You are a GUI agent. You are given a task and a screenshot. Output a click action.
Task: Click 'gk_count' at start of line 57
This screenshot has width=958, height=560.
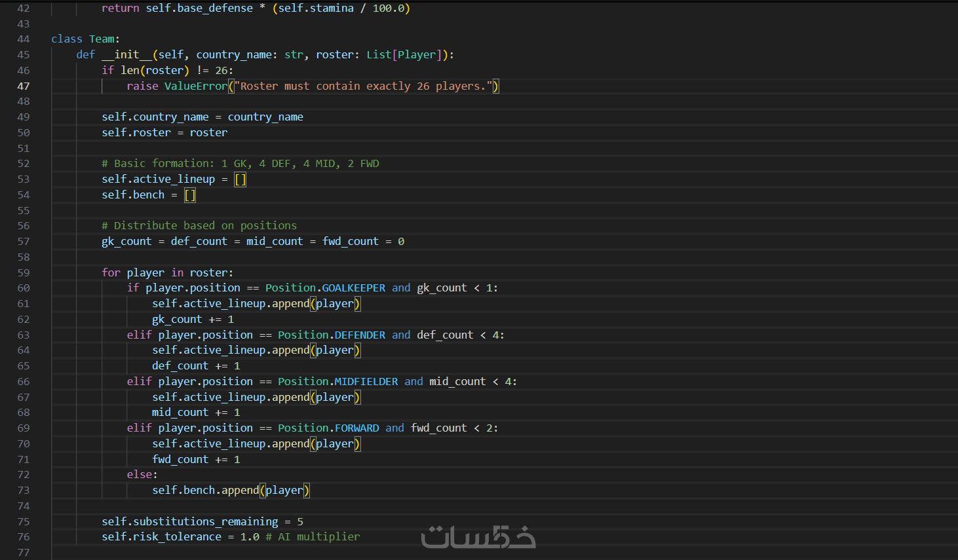coord(126,242)
